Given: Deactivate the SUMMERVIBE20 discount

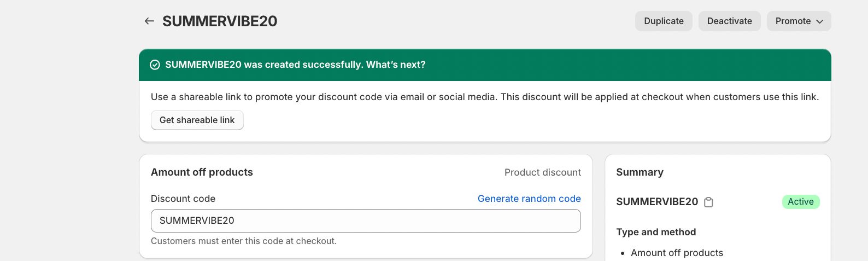Looking at the screenshot, I should coord(729,21).
